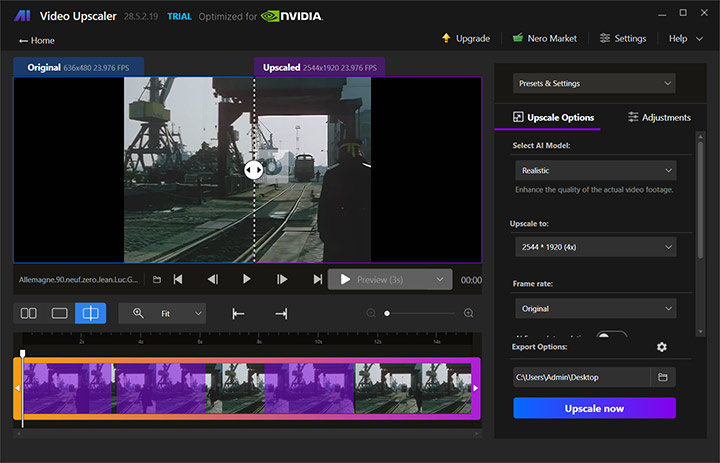Step back one frame
Image resolution: width=720 pixels, height=463 pixels.
[213, 279]
